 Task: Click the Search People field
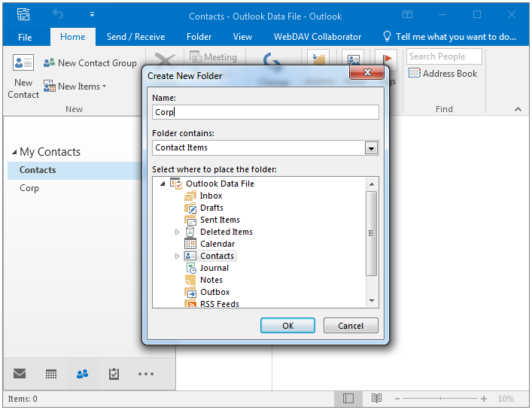(444, 56)
